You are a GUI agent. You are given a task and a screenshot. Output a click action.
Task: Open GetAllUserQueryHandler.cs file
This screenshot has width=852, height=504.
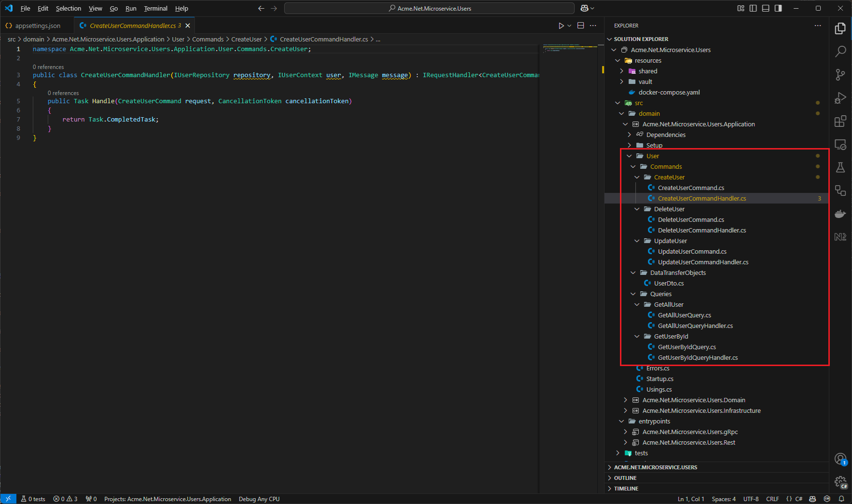(x=695, y=326)
